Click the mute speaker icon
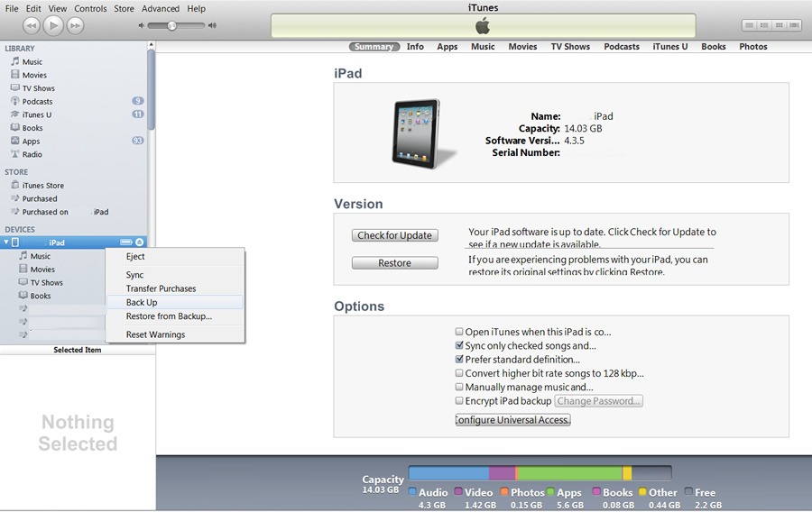The width and height of the screenshot is (812, 512). click(141, 25)
